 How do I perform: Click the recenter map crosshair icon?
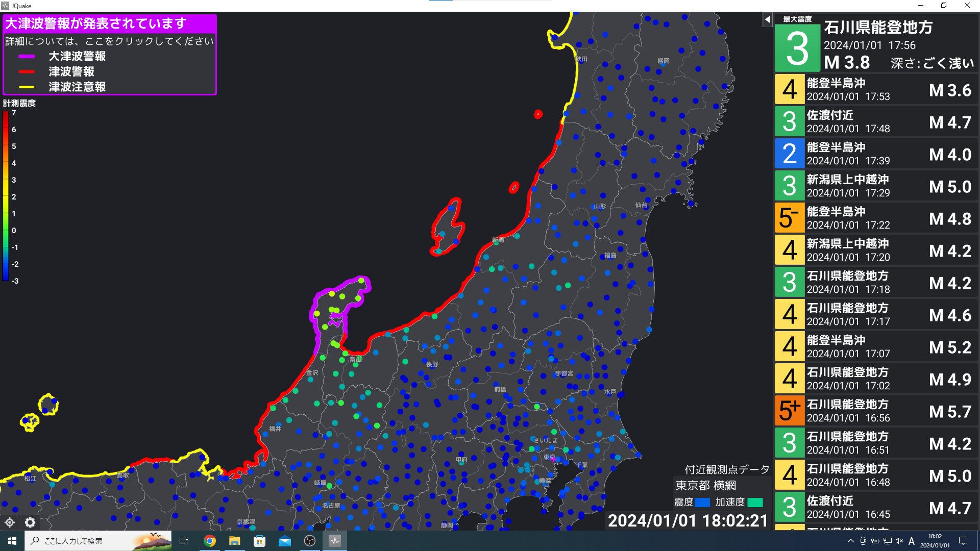[10, 522]
